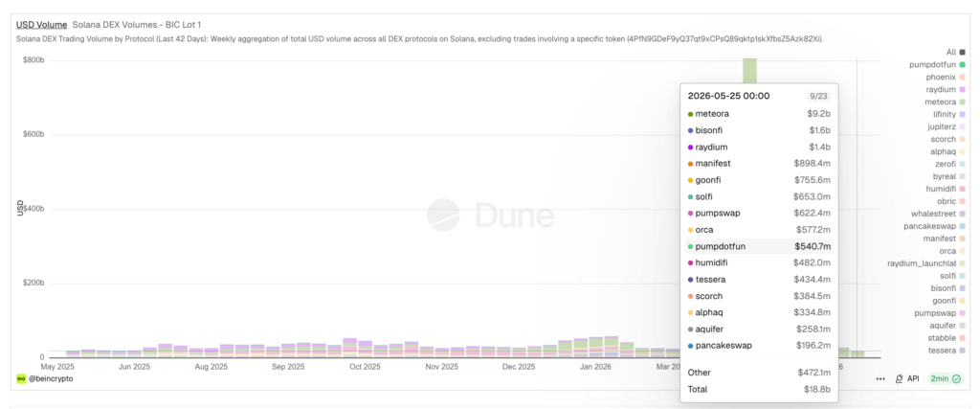Screen dimensions: 980x409
Task: Hide the raydium series in legend
Action: [946, 89]
